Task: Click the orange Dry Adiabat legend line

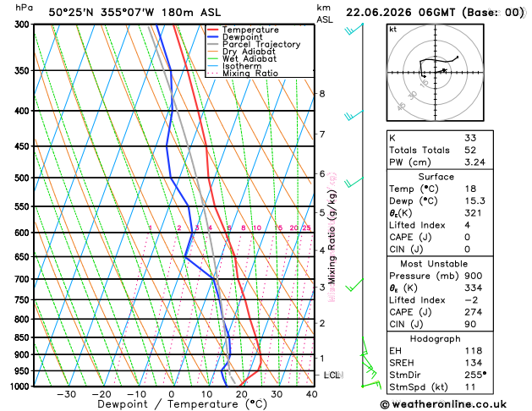Action: click(212, 52)
